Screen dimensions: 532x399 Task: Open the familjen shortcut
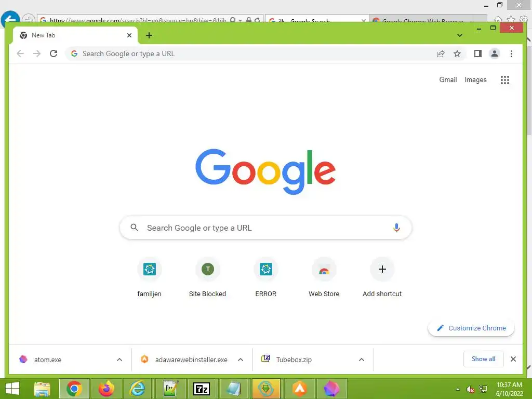click(x=149, y=278)
